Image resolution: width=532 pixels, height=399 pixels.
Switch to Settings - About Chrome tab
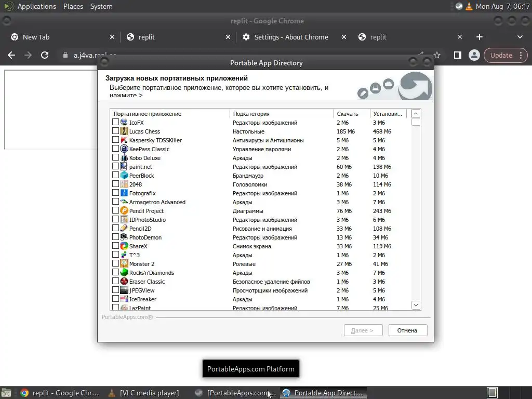coord(295,37)
